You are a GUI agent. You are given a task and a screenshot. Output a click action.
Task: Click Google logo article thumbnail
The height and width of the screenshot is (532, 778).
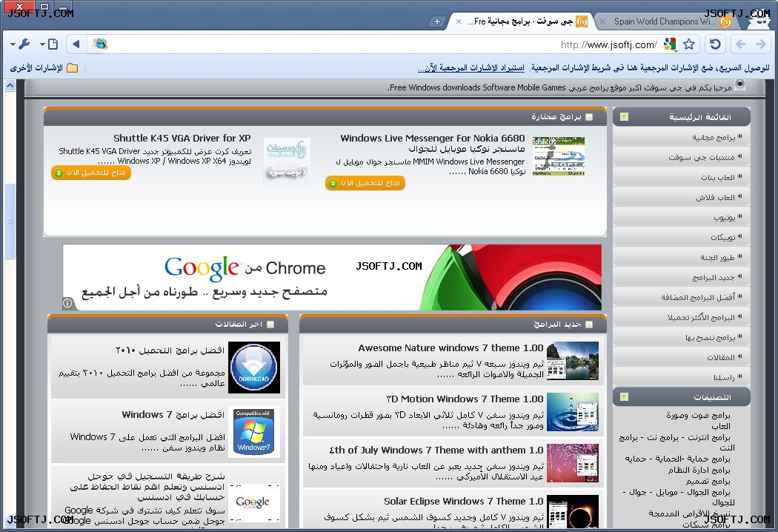point(253,502)
